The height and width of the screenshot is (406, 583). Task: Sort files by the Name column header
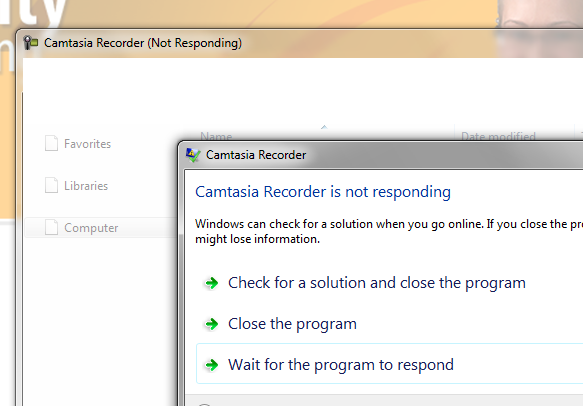(x=216, y=136)
